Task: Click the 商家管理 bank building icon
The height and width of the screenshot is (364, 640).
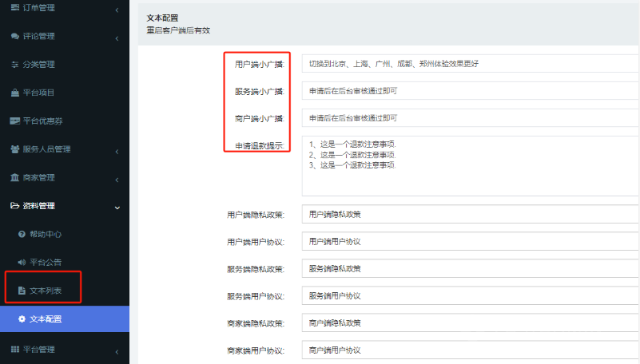Action: (x=15, y=177)
